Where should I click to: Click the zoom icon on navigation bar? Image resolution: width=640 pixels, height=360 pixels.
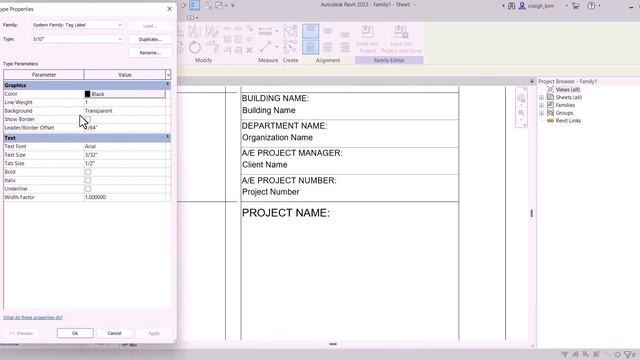tap(521, 113)
